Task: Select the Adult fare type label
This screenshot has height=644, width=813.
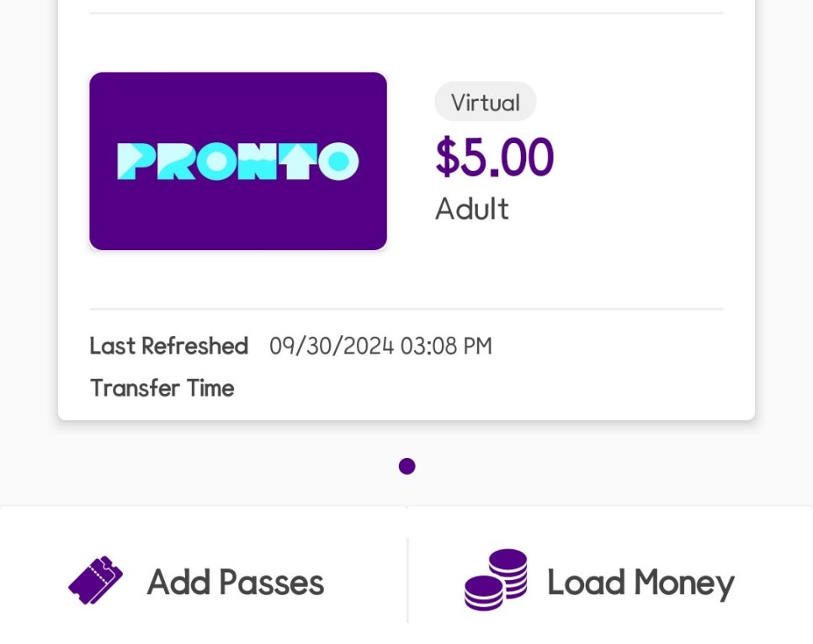Action: tap(472, 209)
